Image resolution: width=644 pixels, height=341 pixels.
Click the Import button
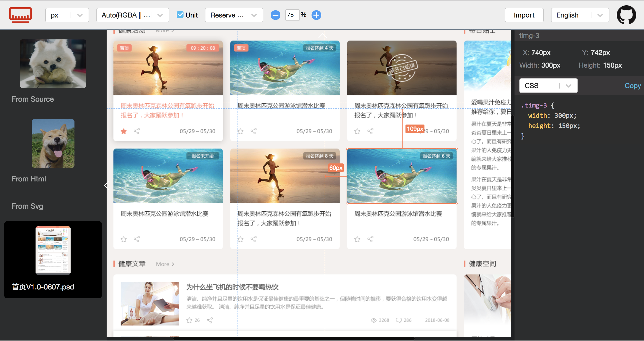524,15
